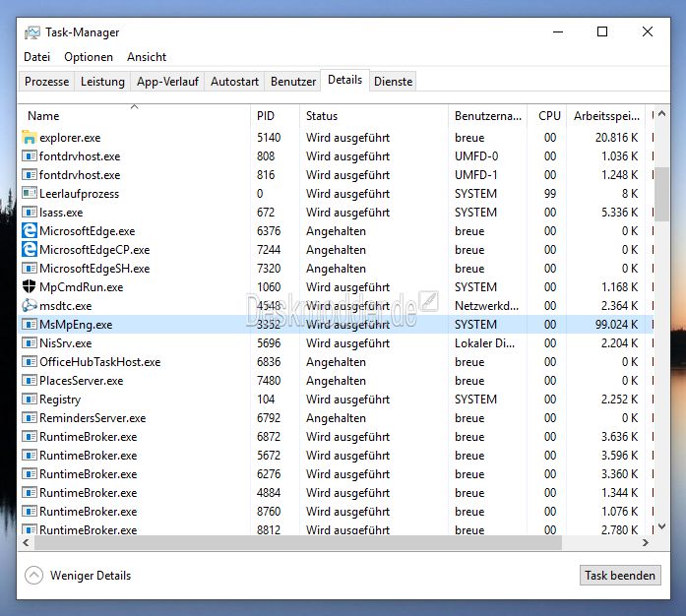Screen dimensions: 686x616
Task: Select the OfficeHubTaskHost.exe process name
Action: [x=99, y=362]
